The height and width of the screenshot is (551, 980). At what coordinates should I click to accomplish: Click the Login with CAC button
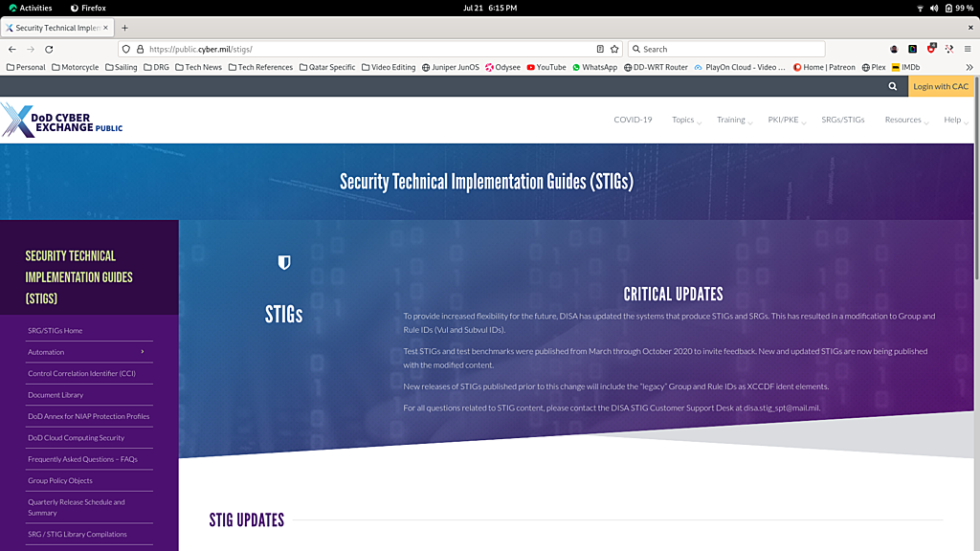tap(941, 85)
